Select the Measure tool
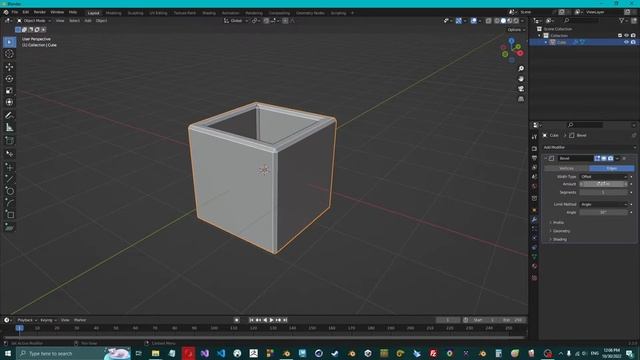The width and height of the screenshot is (640, 360). tap(9, 128)
